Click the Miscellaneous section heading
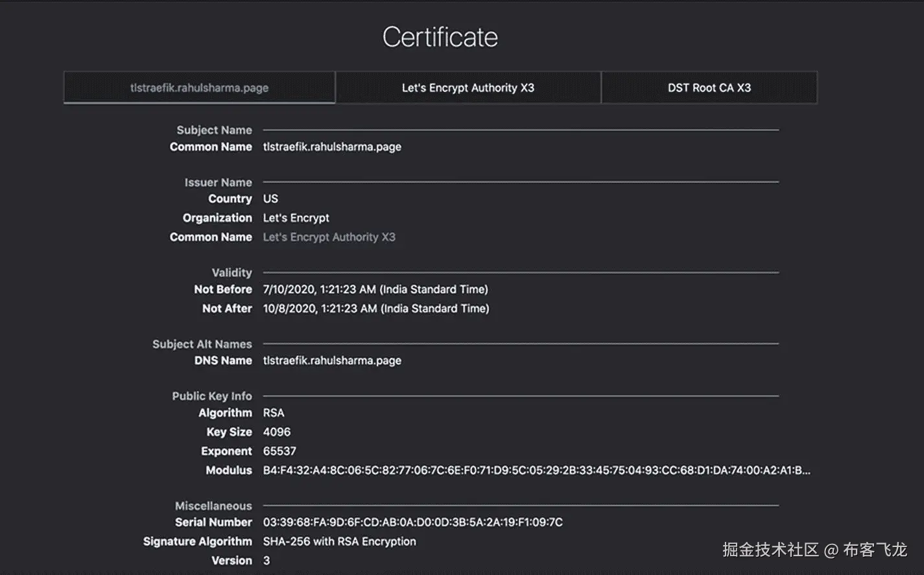924x575 pixels. coord(213,506)
